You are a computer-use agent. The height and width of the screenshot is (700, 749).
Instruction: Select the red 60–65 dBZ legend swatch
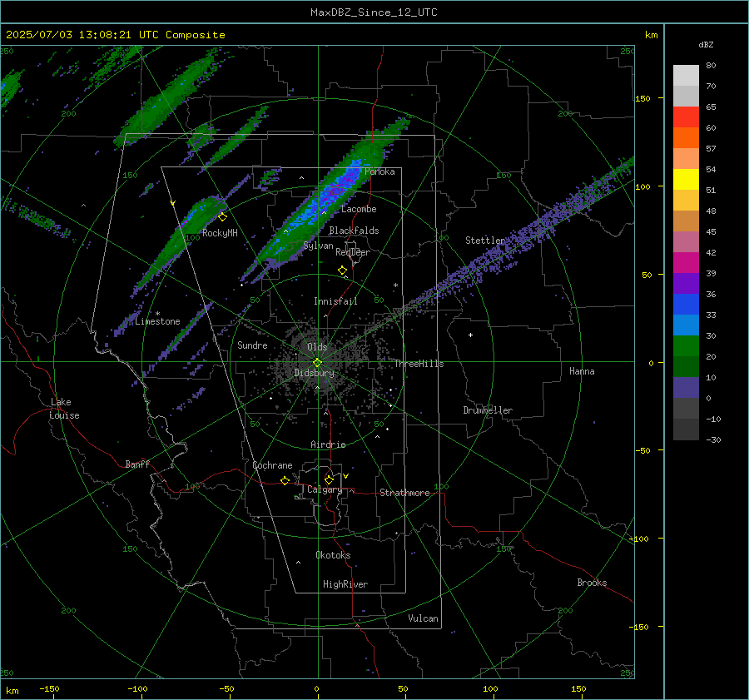point(686,117)
